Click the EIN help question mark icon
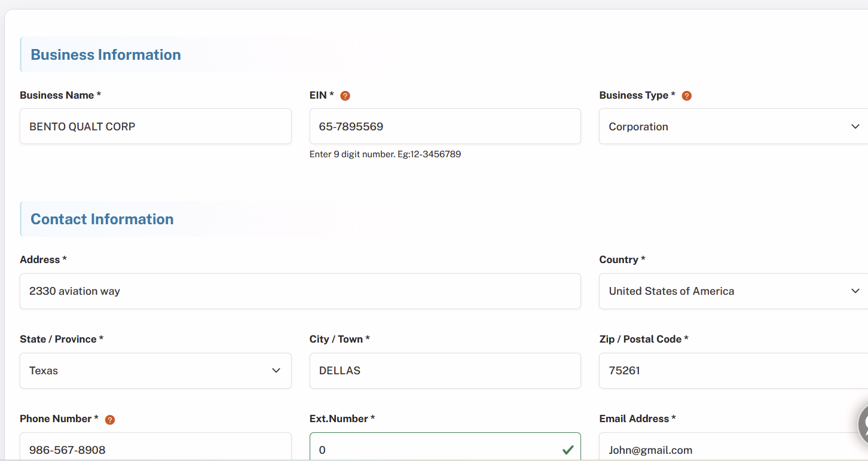Viewport: 868px width, 461px height. (345, 96)
